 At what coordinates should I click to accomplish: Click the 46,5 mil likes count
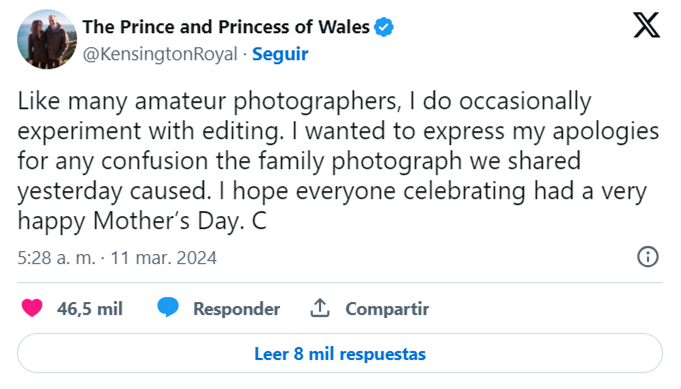[x=90, y=309]
